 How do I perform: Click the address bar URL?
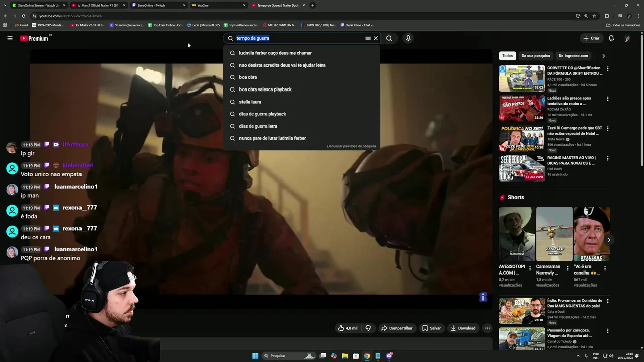(x=70, y=16)
